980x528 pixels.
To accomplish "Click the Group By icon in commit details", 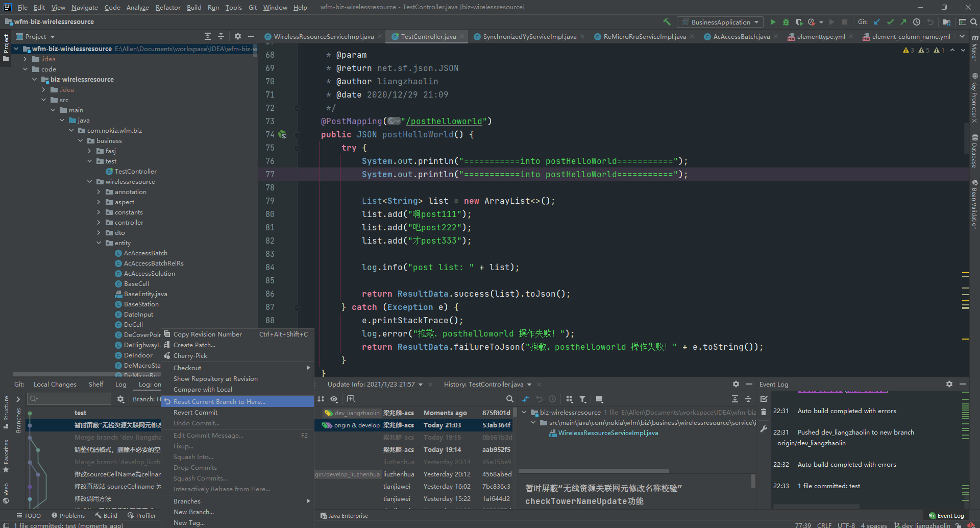I will click(570, 399).
